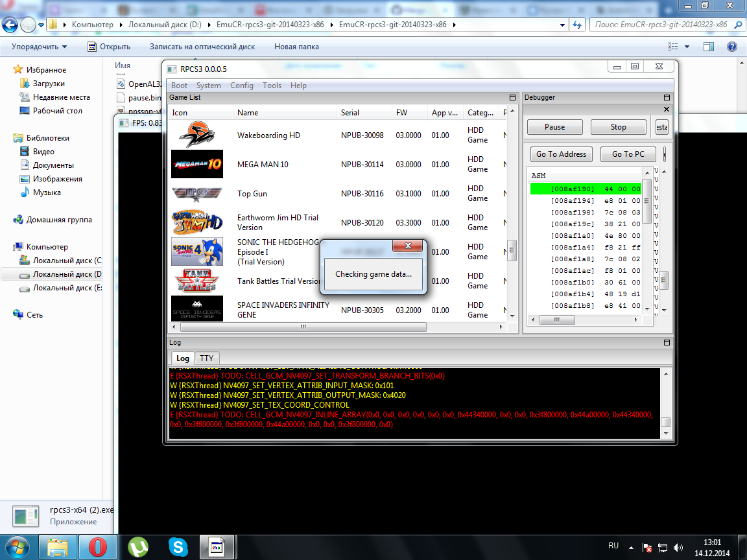Switch to the TTY tab
Viewport: 747px width, 560px height.
pyautogui.click(x=206, y=358)
